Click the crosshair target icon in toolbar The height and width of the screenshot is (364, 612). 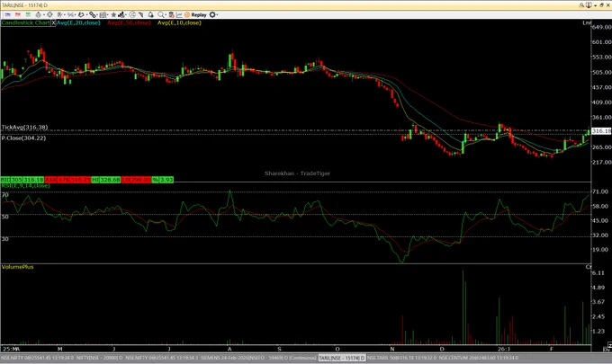click(49, 14)
